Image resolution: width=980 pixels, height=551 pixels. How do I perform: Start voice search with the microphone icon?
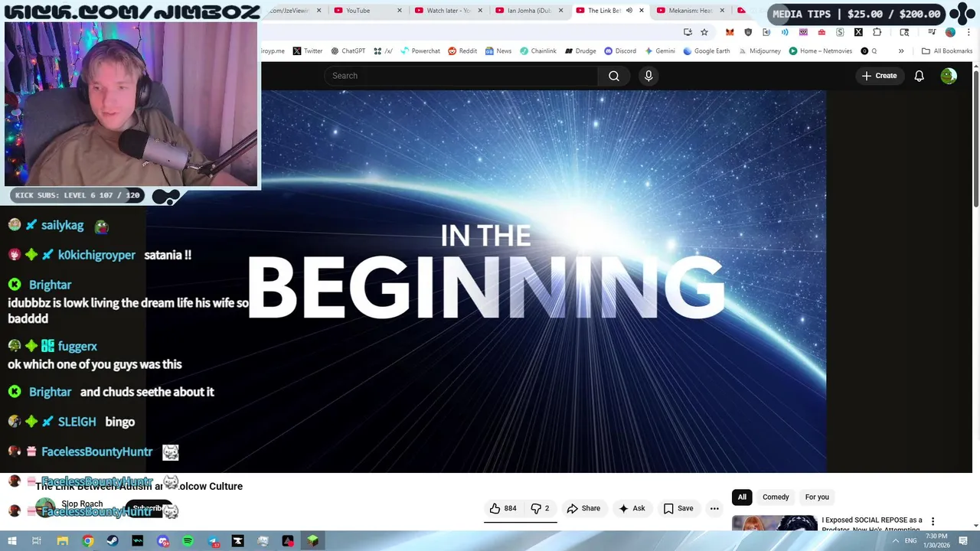pyautogui.click(x=648, y=76)
